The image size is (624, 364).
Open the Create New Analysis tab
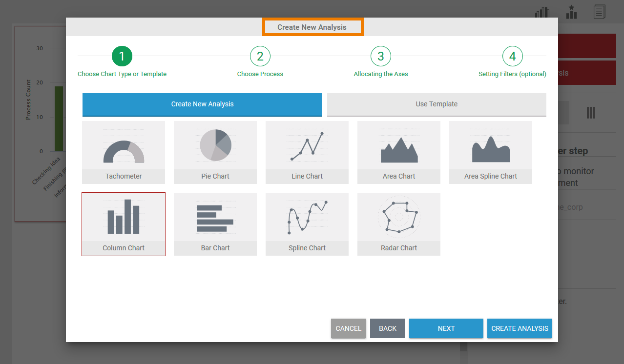pyautogui.click(x=202, y=104)
